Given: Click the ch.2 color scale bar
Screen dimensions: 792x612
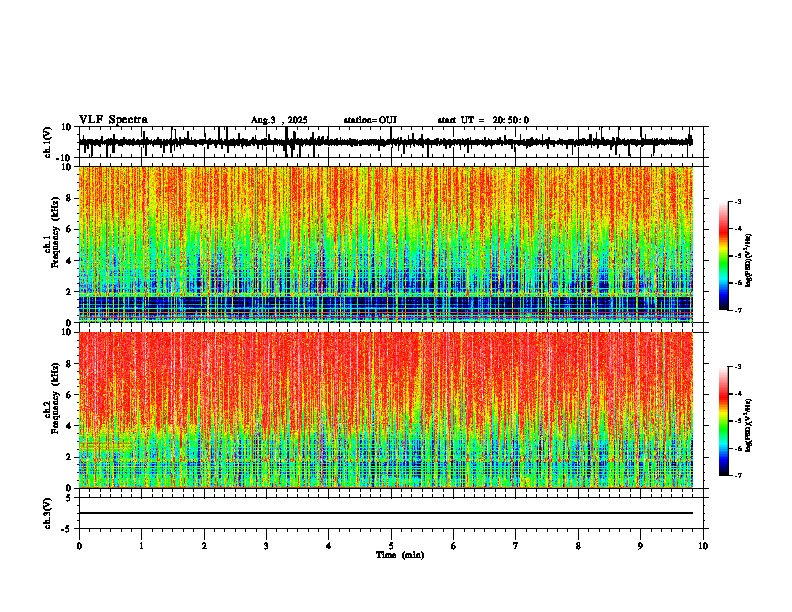Looking at the screenshot, I should (x=724, y=421).
